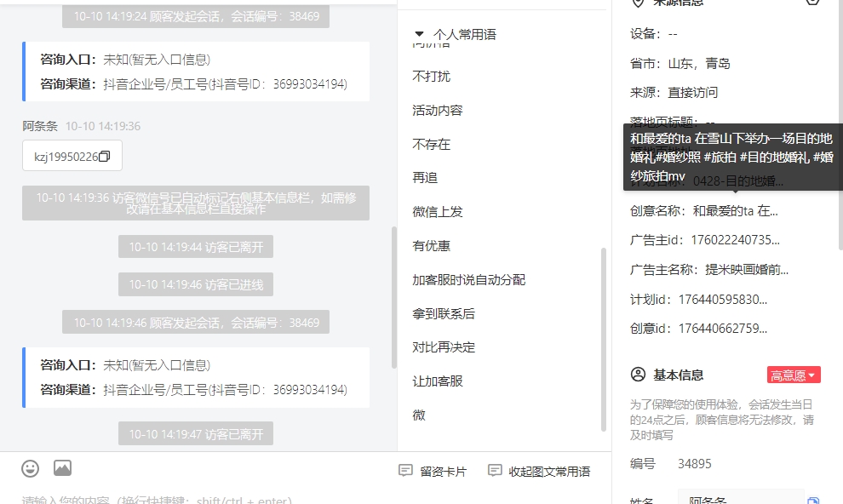The image size is (843, 504).
Task: Click the 留资卡片 button
Action: [x=433, y=472]
